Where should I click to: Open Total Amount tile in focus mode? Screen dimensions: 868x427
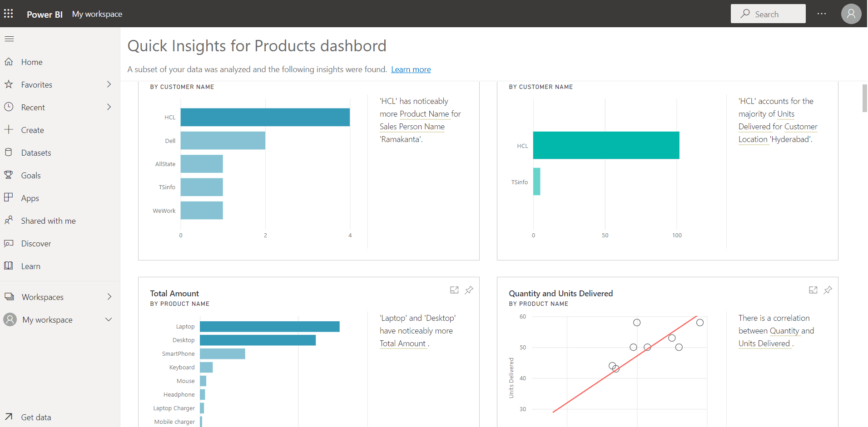point(455,290)
